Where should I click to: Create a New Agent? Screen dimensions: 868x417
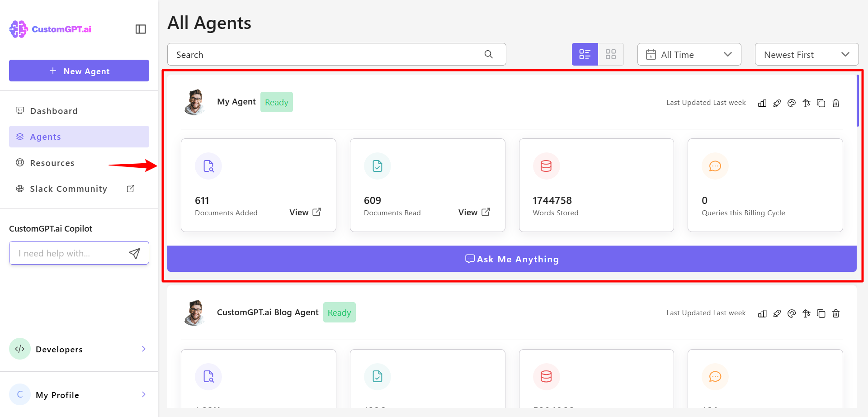click(79, 71)
